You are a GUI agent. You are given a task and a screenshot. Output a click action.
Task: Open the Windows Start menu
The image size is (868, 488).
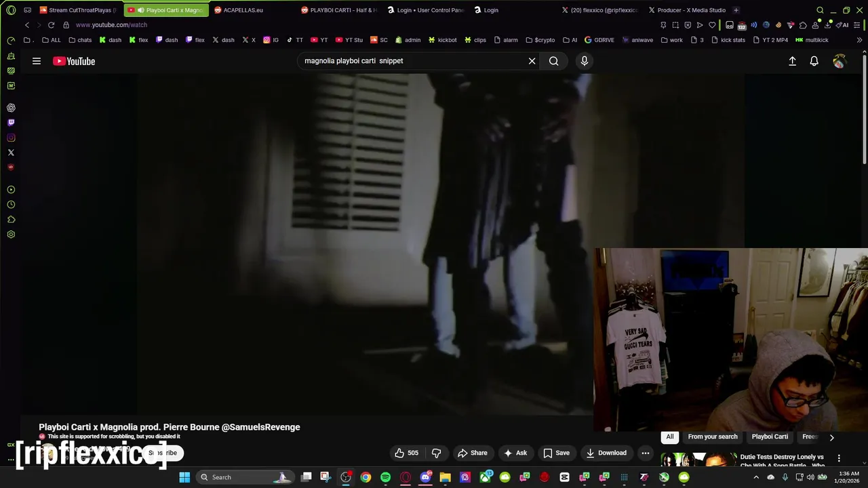click(184, 477)
